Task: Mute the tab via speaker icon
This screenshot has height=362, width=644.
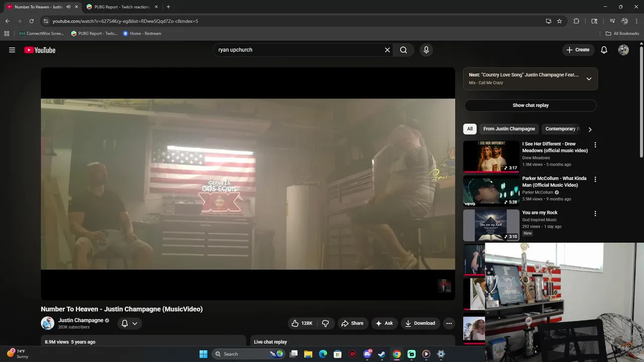Action: (68, 7)
